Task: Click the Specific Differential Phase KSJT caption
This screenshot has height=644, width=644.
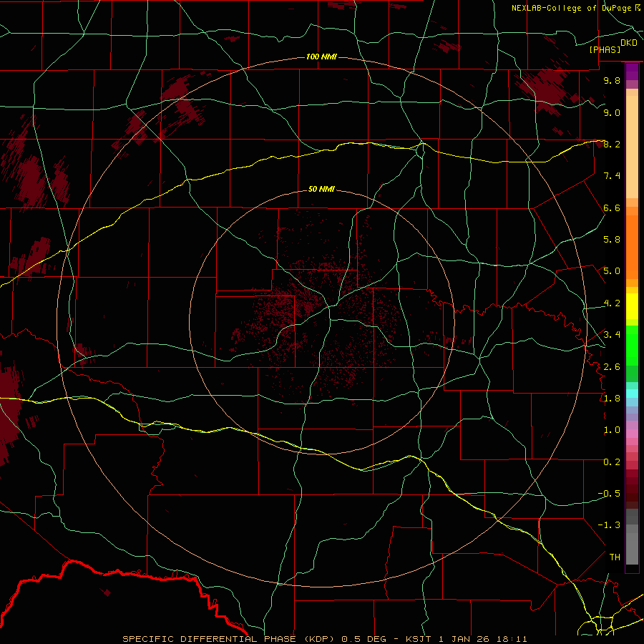Action: [x=325, y=639]
